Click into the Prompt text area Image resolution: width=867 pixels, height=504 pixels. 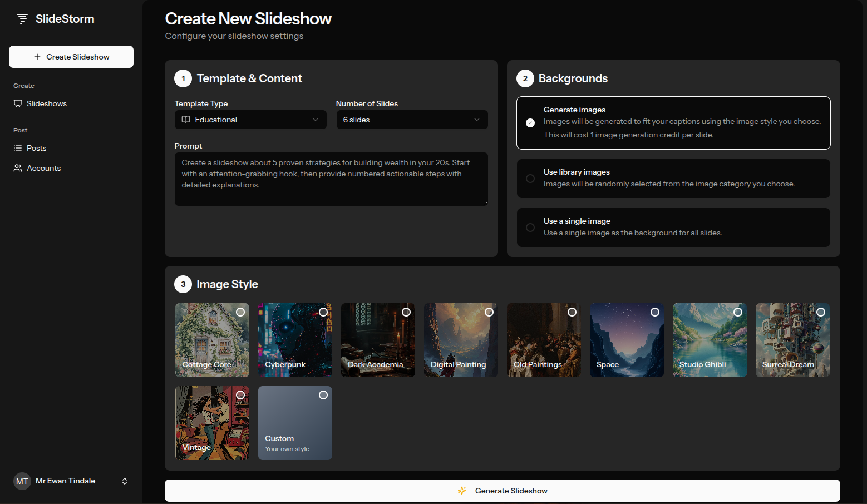tap(331, 179)
